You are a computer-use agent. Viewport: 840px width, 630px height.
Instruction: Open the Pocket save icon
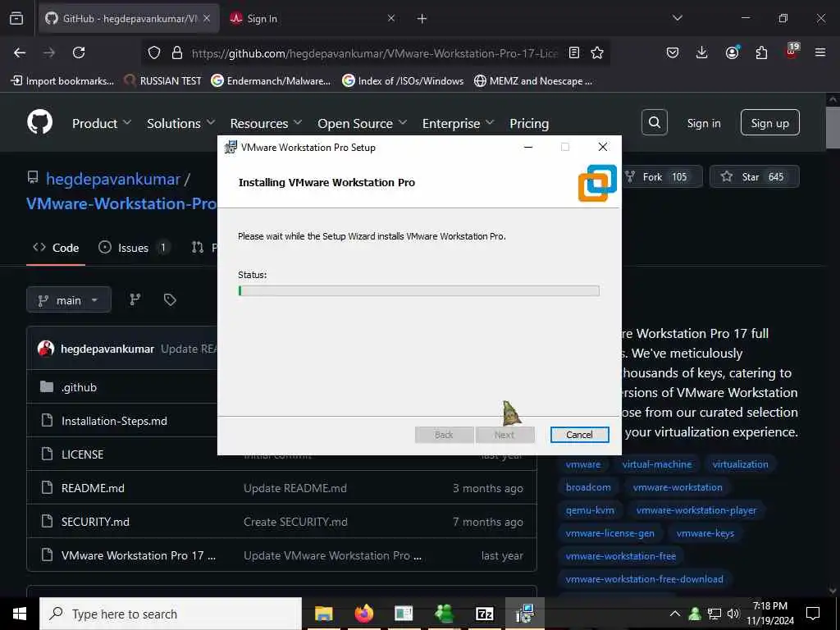coord(673,52)
